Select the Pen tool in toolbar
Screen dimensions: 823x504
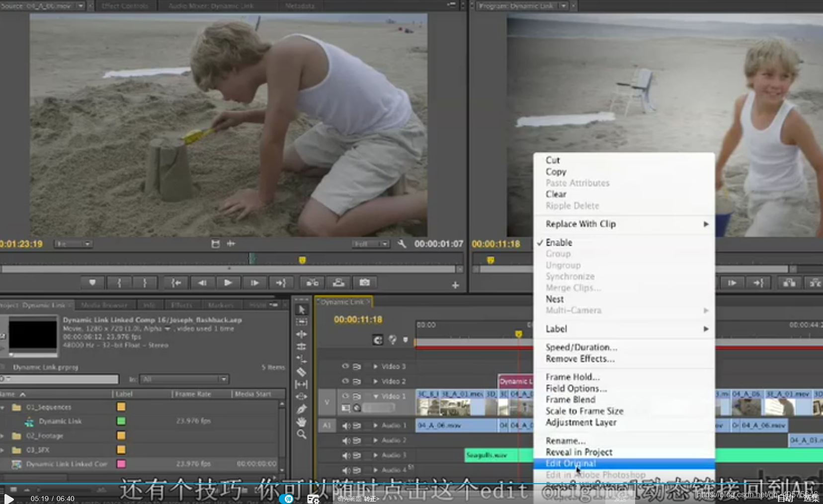[301, 409]
